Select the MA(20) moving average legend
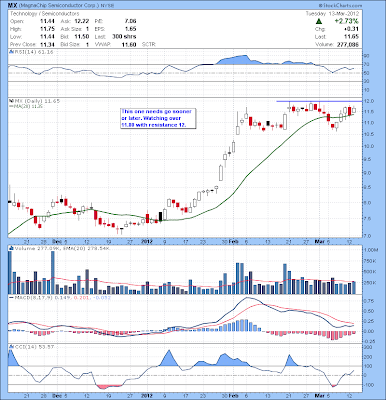 (26, 106)
